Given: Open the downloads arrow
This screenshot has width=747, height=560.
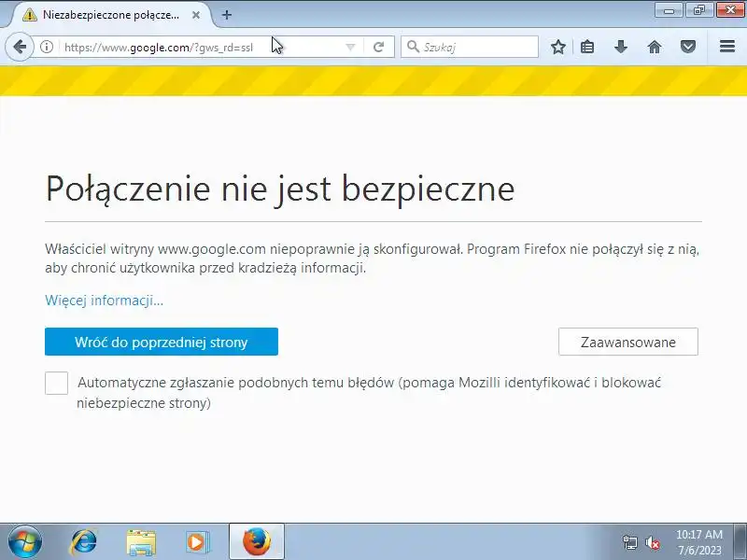Looking at the screenshot, I should 620,47.
